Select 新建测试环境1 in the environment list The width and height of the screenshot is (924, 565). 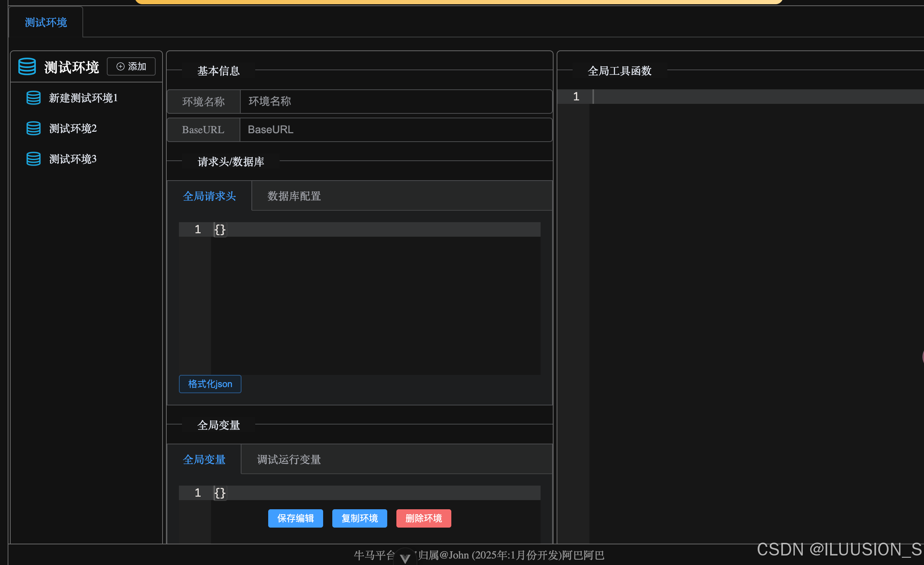coord(83,98)
